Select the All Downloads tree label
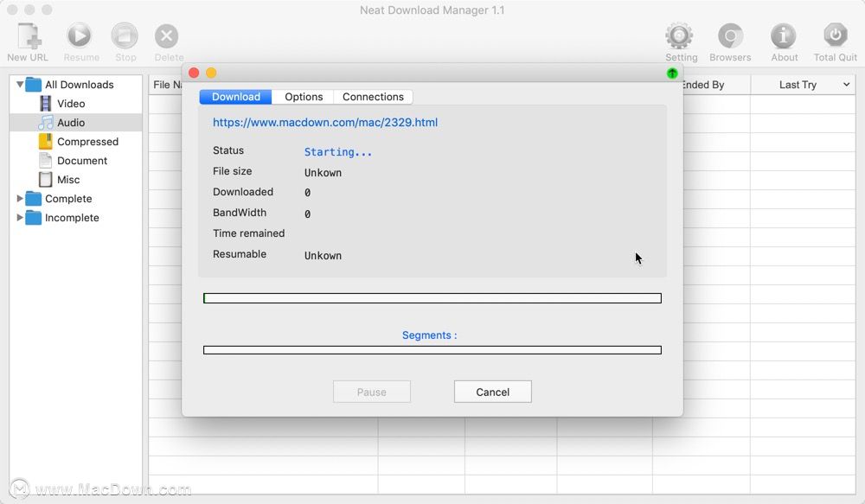The image size is (865, 504). click(x=80, y=85)
